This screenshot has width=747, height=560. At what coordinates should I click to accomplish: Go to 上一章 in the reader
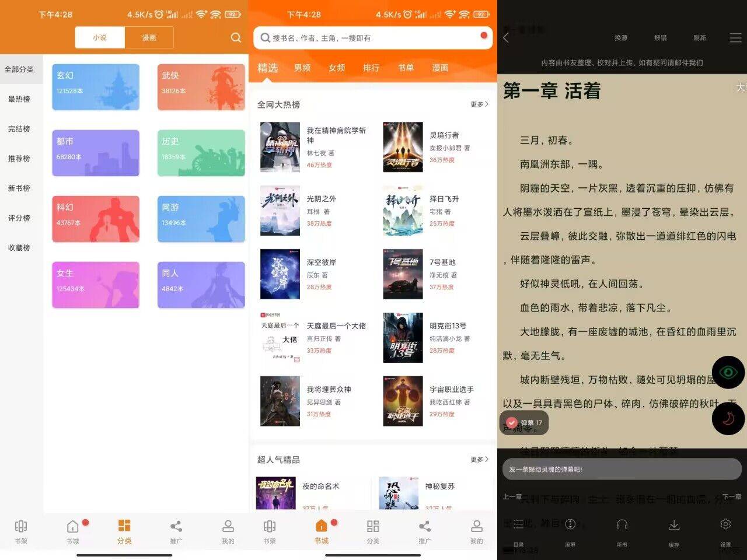[512, 496]
